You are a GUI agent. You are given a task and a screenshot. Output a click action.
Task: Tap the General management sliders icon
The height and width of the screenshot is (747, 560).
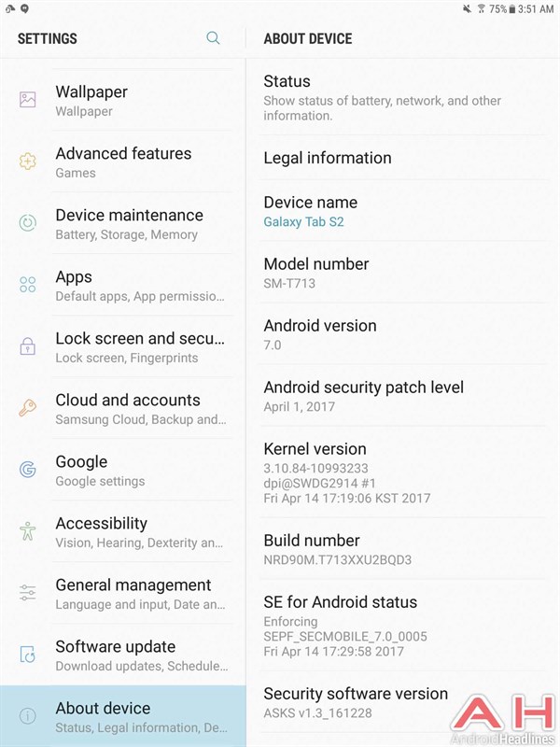click(28, 593)
